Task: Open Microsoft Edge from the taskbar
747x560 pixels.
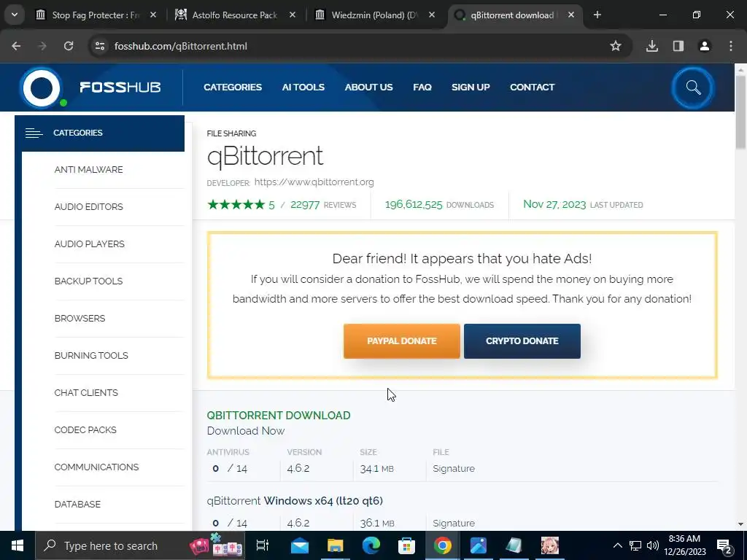Action: 371,545
